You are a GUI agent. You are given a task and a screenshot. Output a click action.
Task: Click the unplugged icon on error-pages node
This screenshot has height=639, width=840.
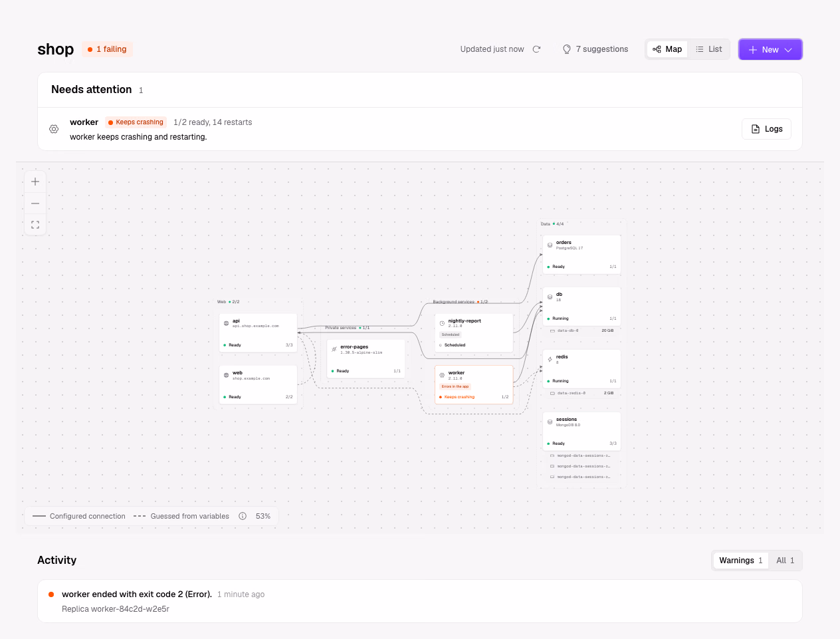click(x=334, y=349)
